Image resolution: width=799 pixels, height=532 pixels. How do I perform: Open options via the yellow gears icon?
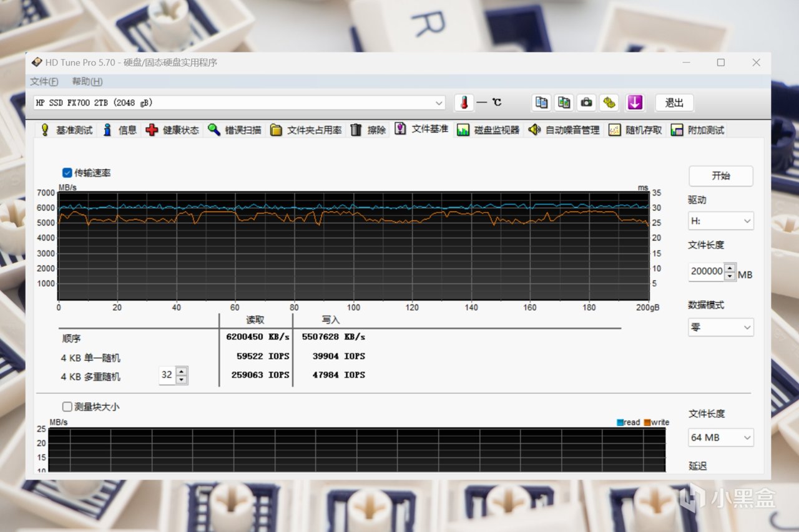point(609,103)
